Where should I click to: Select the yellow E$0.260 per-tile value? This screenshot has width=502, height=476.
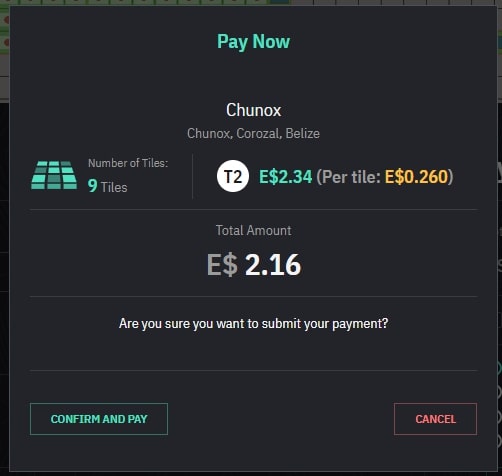click(416, 177)
